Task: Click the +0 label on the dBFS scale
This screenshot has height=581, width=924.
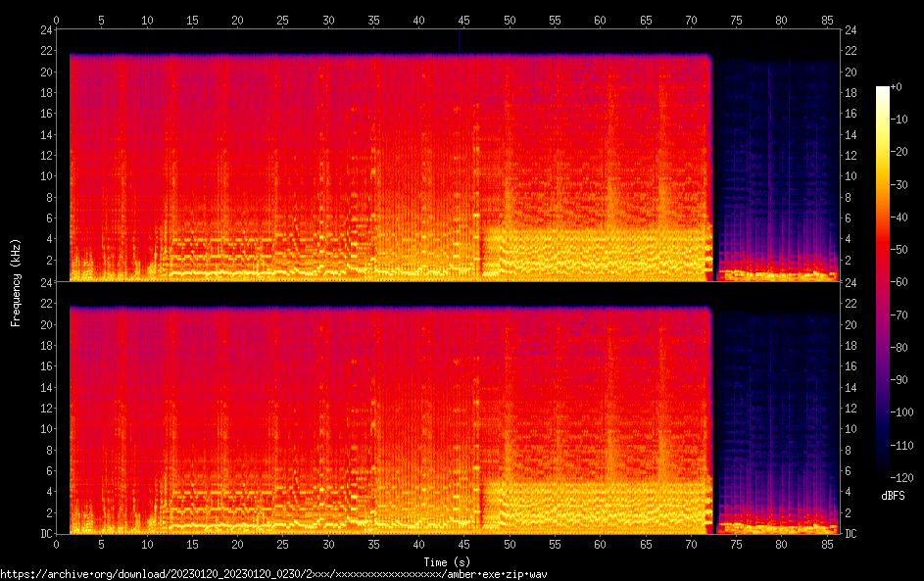Action: (x=902, y=87)
